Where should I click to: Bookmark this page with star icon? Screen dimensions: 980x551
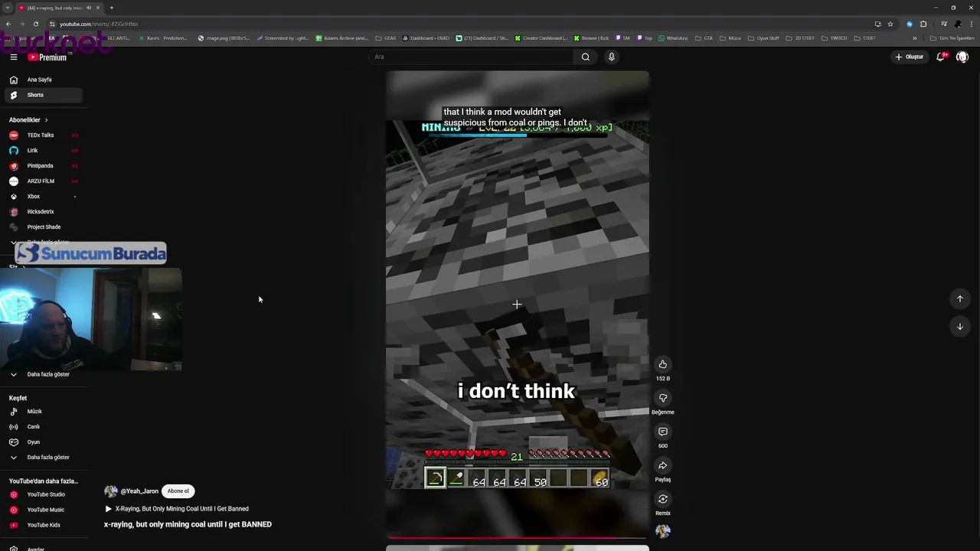coord(890,24)
